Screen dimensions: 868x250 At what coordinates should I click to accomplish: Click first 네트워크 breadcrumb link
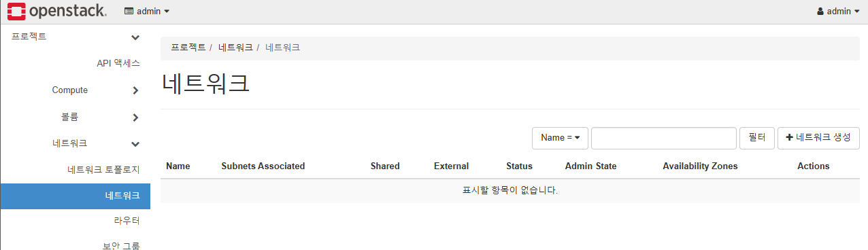pos(235,48)
